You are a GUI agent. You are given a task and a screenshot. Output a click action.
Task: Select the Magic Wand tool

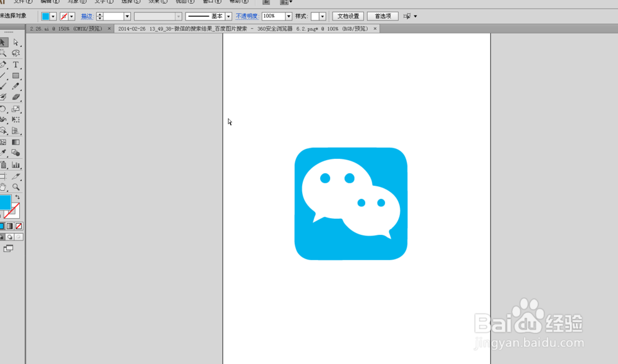click(4, 53)
